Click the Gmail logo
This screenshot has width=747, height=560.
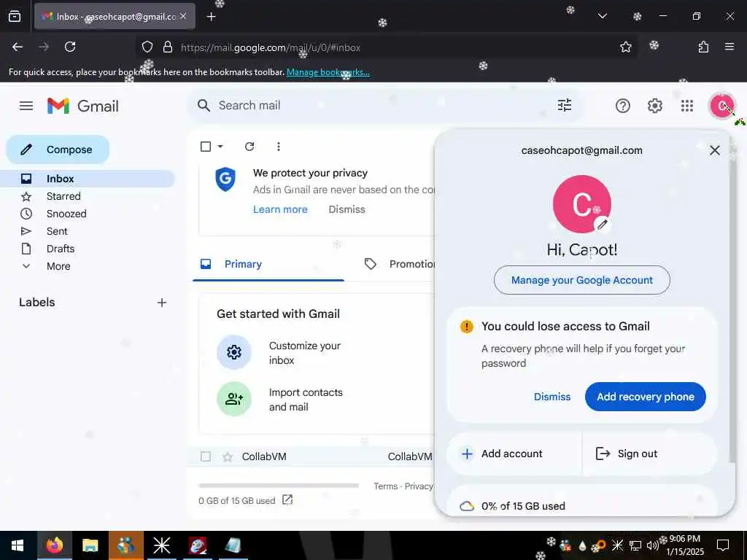coord(83,106)
